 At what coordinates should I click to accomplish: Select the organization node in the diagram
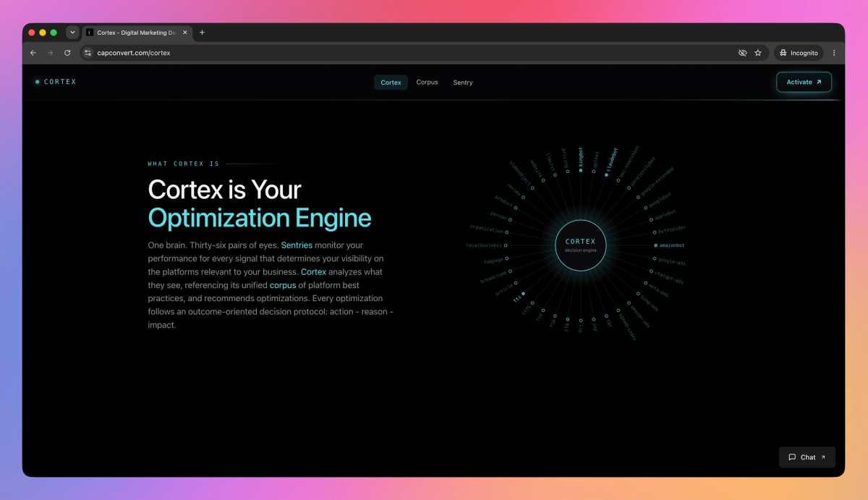(489, 229)
